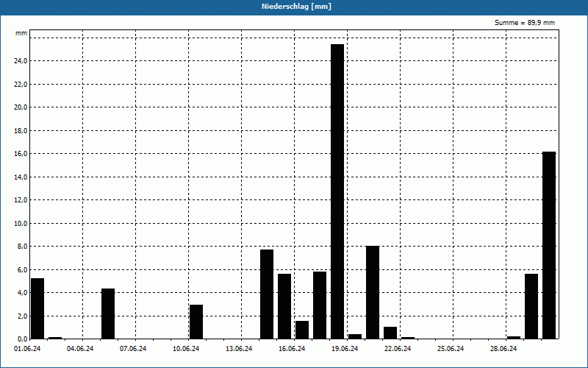Viewport: 588px width, 368px height.
Task: Click the '6,0' y-axis label
Action: tap(22, 270)
